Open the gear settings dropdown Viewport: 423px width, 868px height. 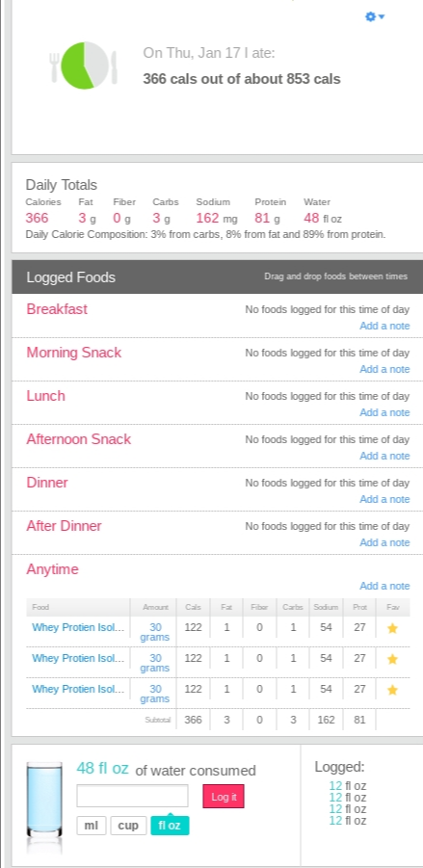pos(375,16)
